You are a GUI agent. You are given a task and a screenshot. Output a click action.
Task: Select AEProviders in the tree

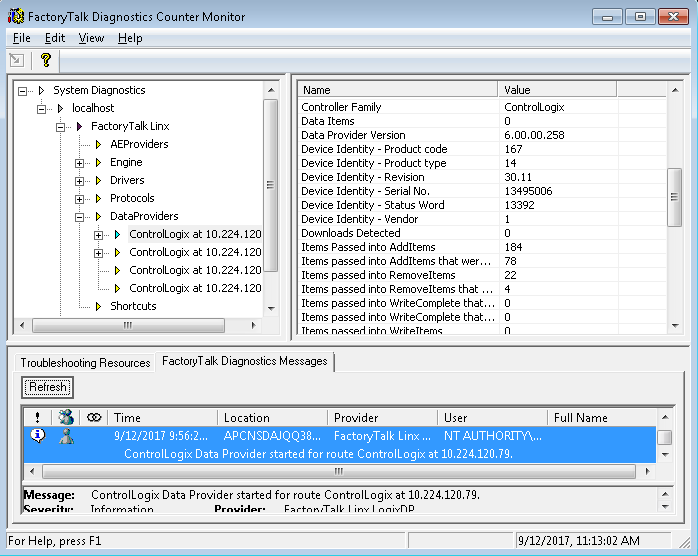point(139,144)
